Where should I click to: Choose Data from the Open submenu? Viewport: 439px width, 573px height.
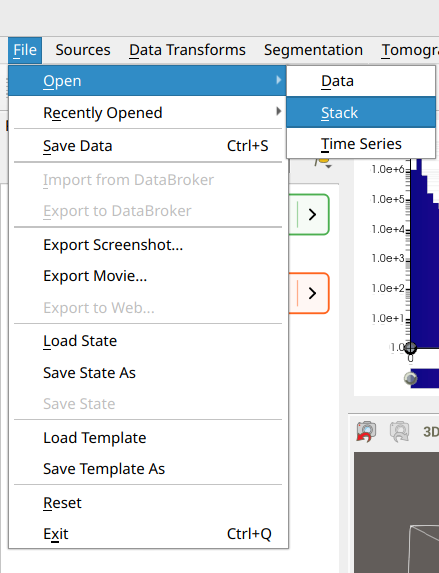(361, 81)
